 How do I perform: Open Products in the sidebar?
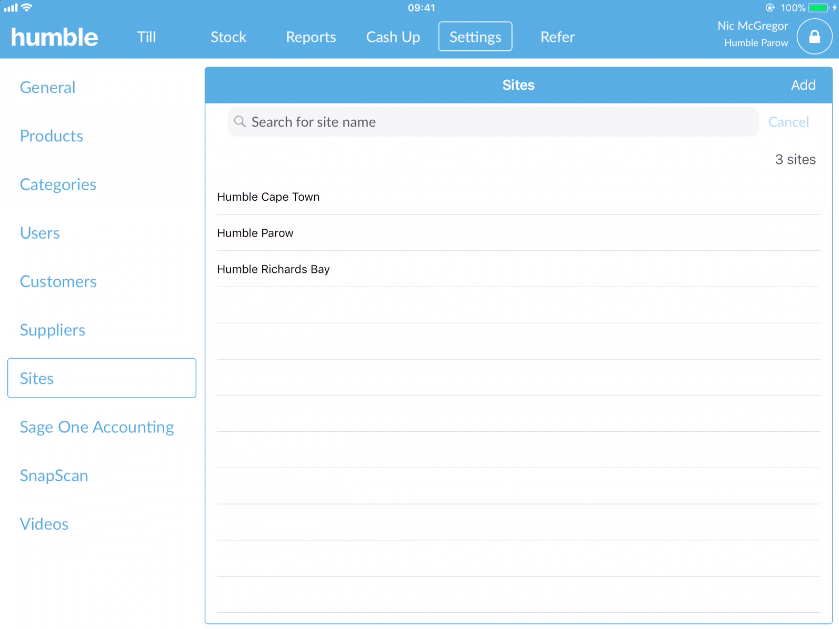click(x=51, y=136)
